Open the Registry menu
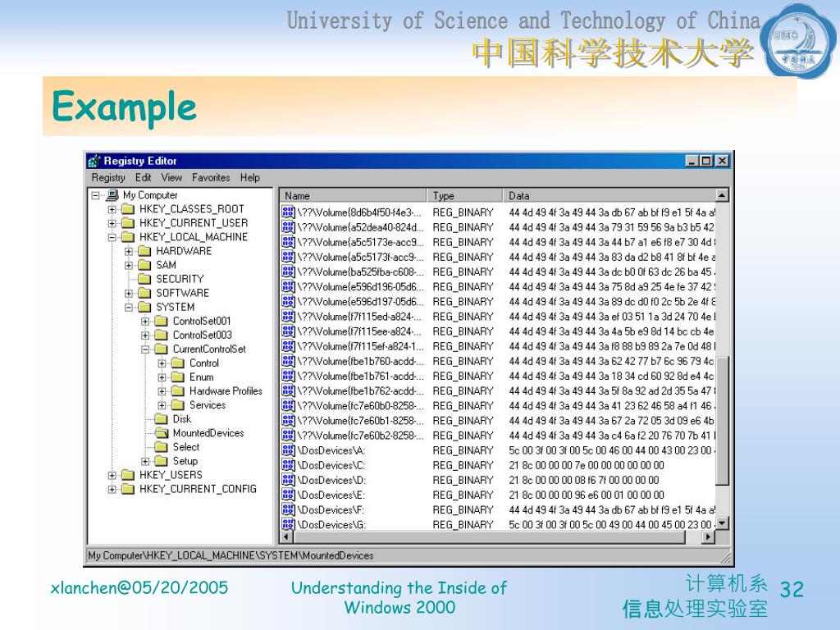Image resolution: width=840 pixels, height=630 pixels. pyautogui.click(x=108, y=178)
